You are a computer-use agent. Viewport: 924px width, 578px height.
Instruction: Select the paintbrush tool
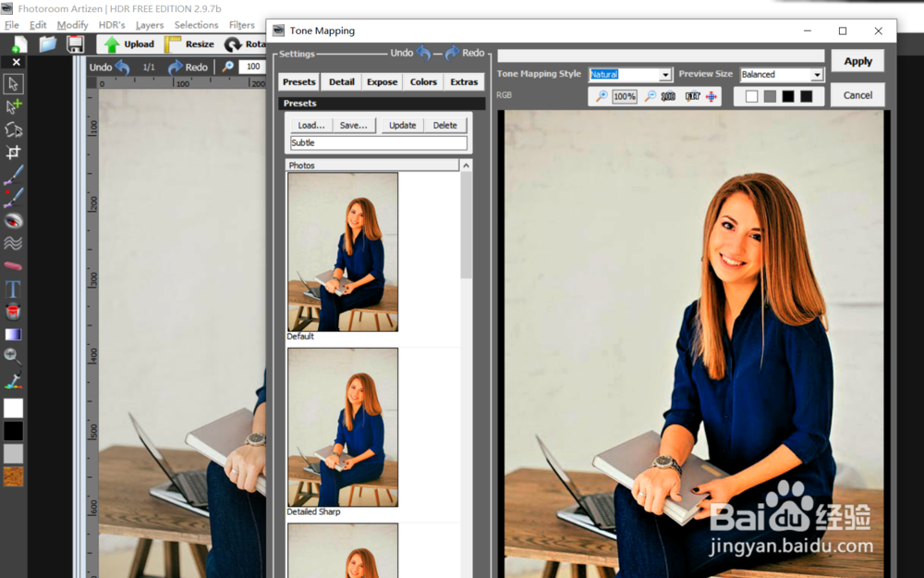tap(13, 175)
